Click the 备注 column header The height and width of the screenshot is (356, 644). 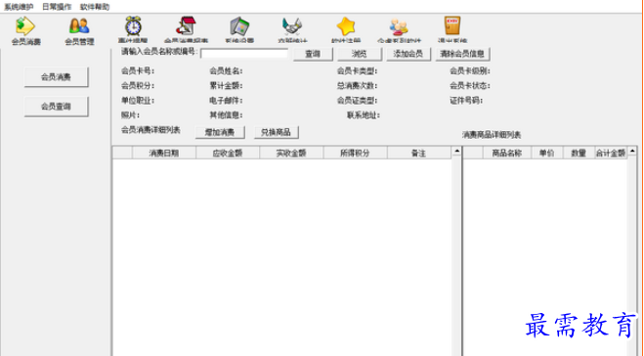tap(419, 153)
